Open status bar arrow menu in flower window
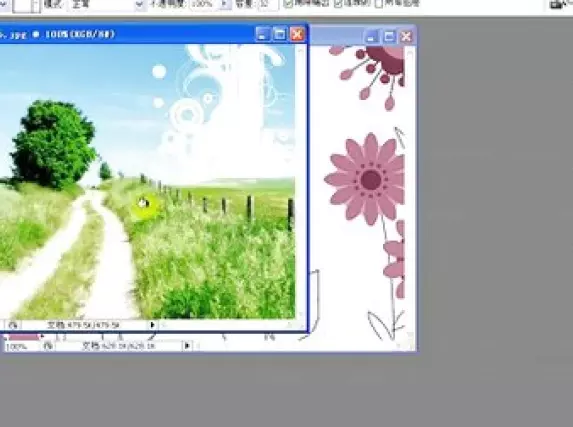The width and height of the screenshot is (573, 427). [x=187, y=345]
